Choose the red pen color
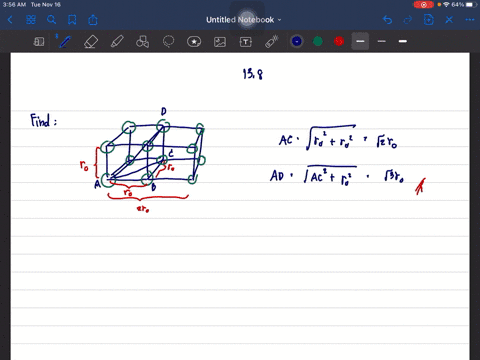This screenshot has width=480, height=360. point(339,41)
